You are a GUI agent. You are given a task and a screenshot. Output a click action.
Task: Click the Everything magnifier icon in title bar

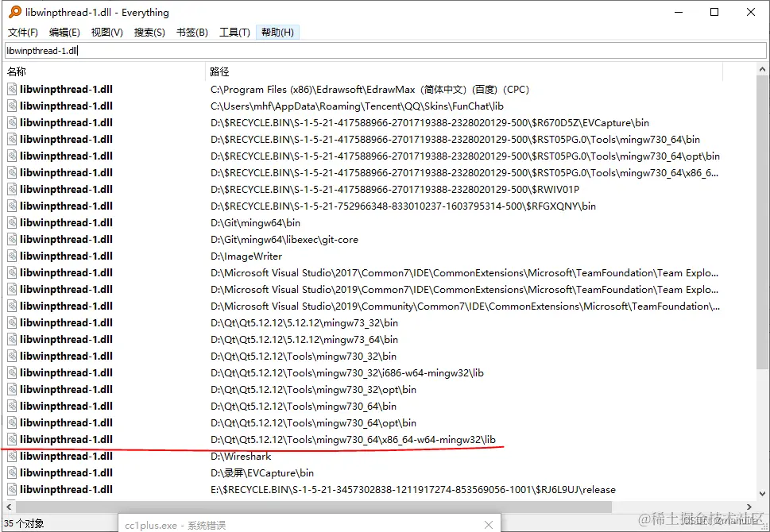click(x=15, y=12)
